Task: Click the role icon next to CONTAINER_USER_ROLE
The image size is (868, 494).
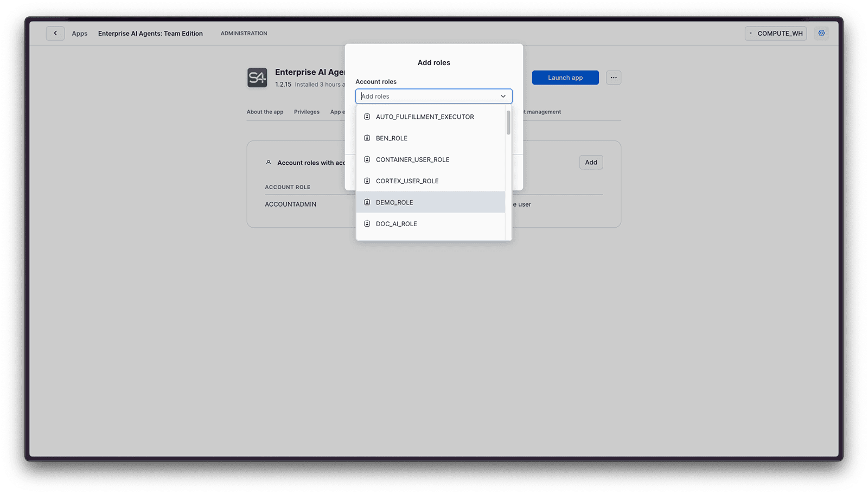Action: pos(367,159)
